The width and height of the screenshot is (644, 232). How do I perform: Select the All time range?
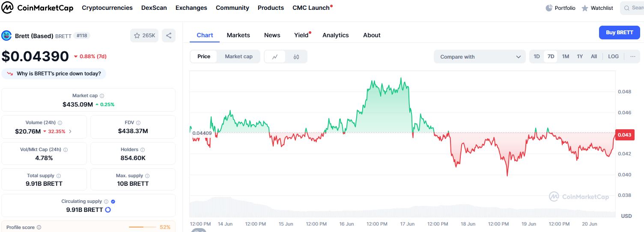[x=594, y=57]
